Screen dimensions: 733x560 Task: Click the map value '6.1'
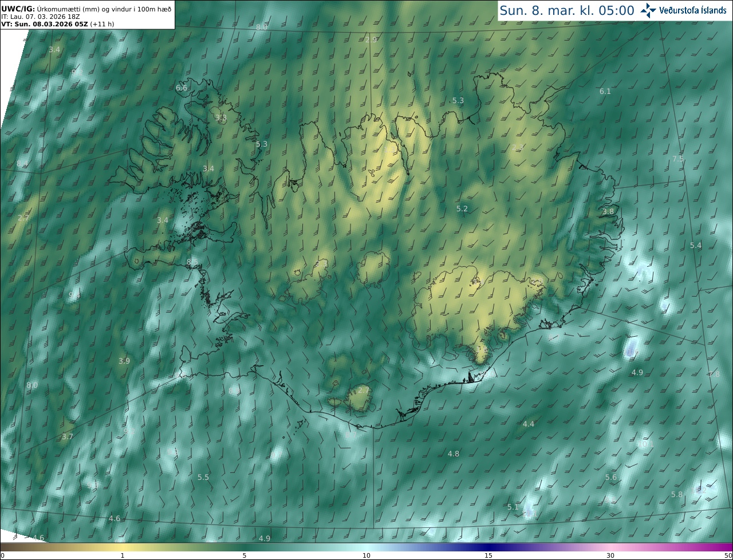pos(605,91)
